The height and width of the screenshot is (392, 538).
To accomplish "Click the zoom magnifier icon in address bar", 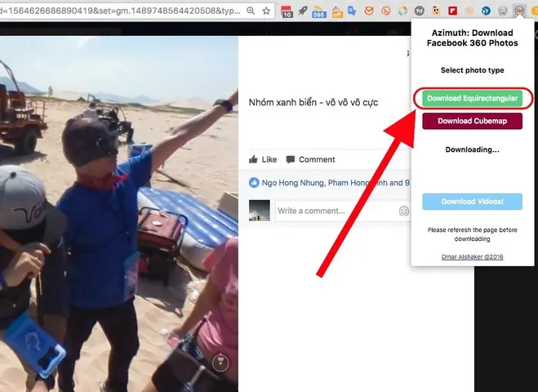I will click(251, 11).
